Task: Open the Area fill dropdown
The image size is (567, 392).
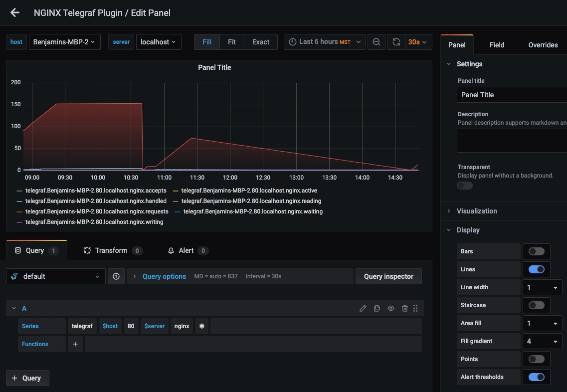Action: [x=542, y=323]
